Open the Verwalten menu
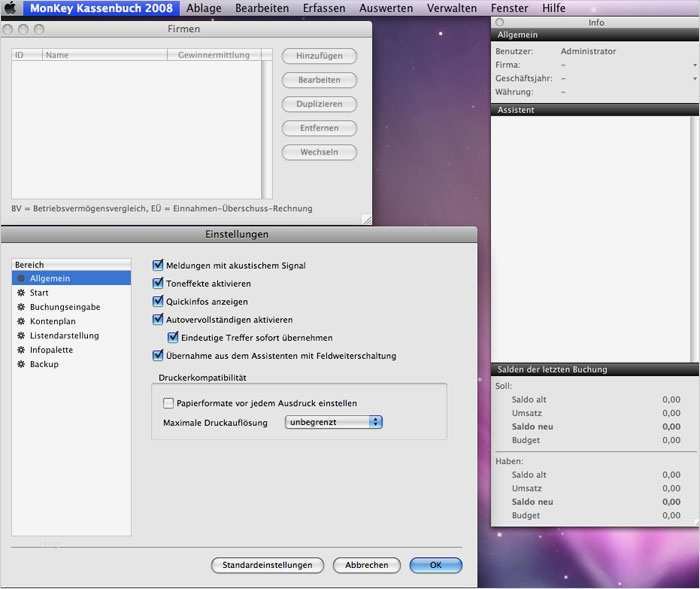Viewport: 700px width, 589px height. pos(452,8)
